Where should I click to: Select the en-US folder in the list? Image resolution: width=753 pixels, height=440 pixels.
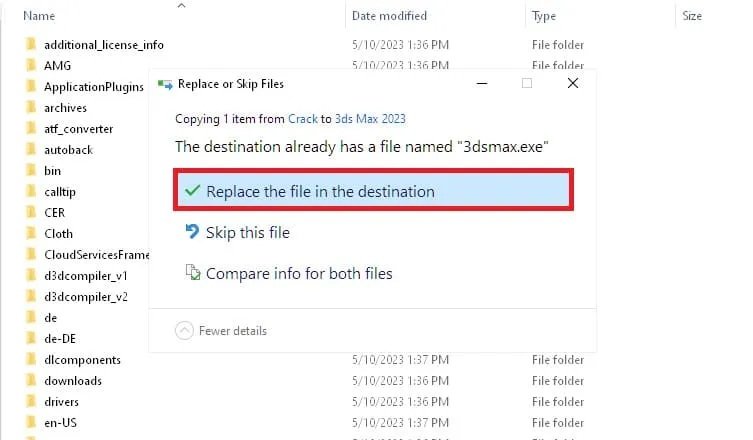click(62, 422)
